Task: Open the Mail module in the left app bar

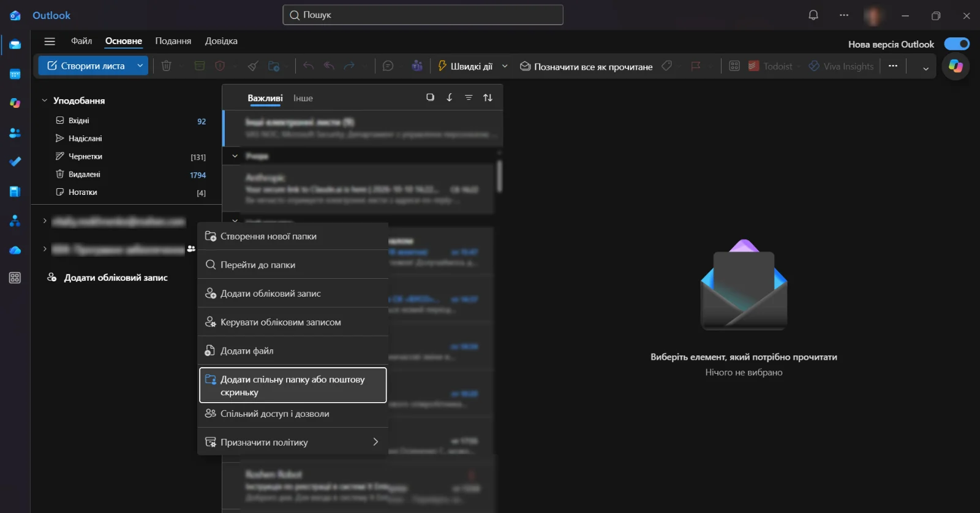Action: pyautogui.click(x=15, y=45)
